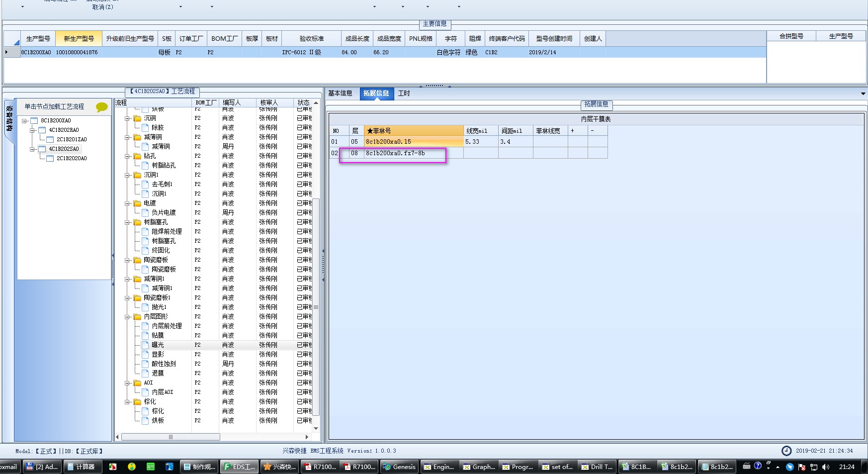Click the process list scroll-up arrow

(316, 103)
